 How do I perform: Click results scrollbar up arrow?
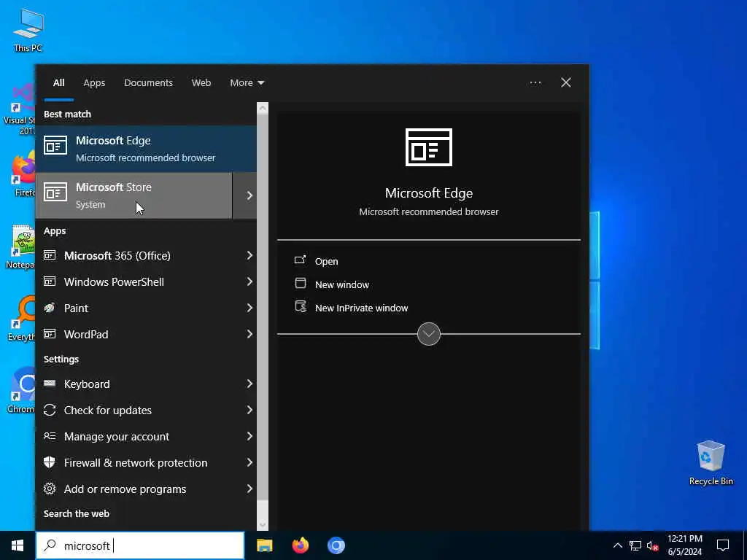click(x=263, y=108)
